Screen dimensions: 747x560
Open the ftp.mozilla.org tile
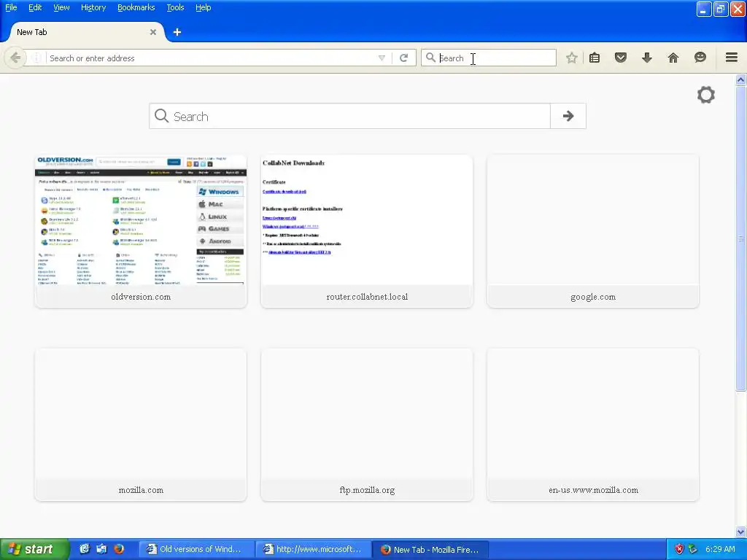pos(367,425)
